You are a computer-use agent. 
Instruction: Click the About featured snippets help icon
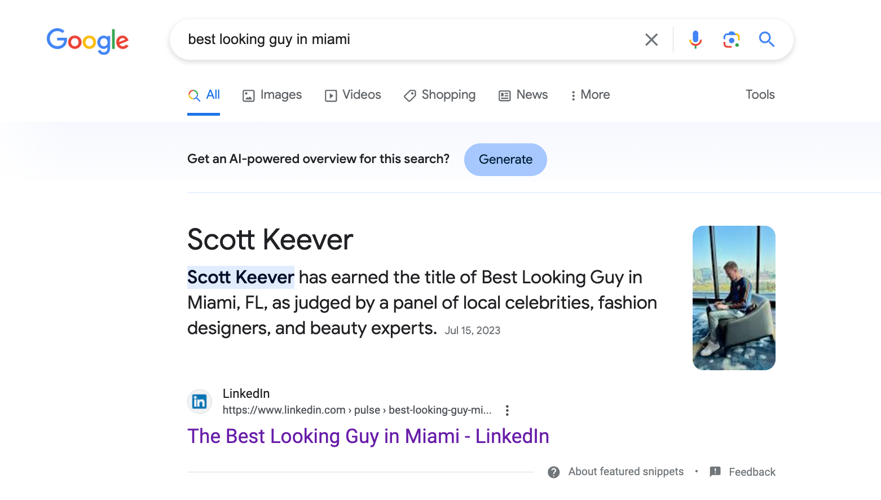(553, 472)
